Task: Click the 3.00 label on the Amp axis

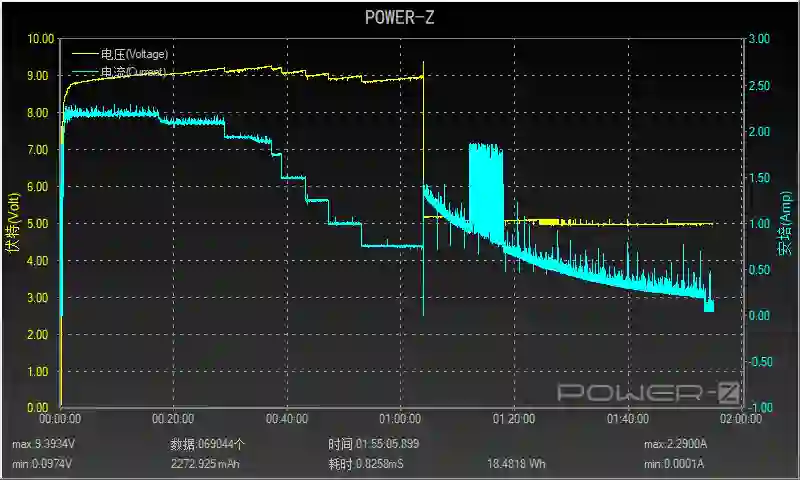Action: click(759, 39)
